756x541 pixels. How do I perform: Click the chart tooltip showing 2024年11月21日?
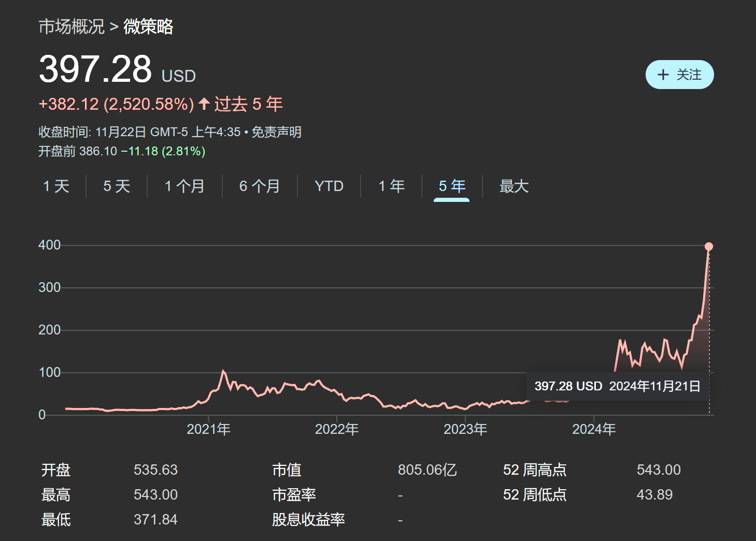(x=618, y=386)
